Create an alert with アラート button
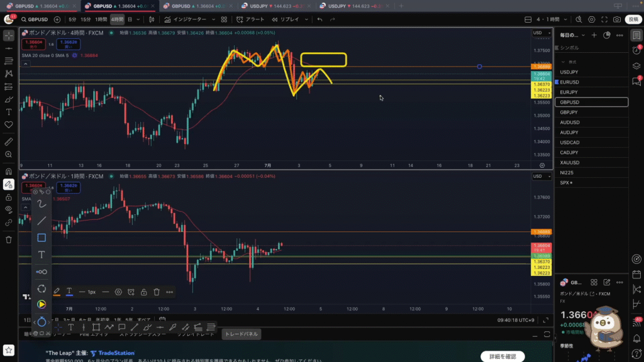 click(250, 19)
